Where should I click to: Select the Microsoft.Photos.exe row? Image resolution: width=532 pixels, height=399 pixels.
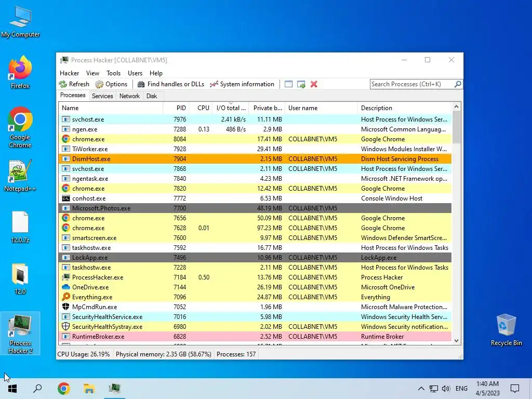pyautogui.click(x=255, y=208)
